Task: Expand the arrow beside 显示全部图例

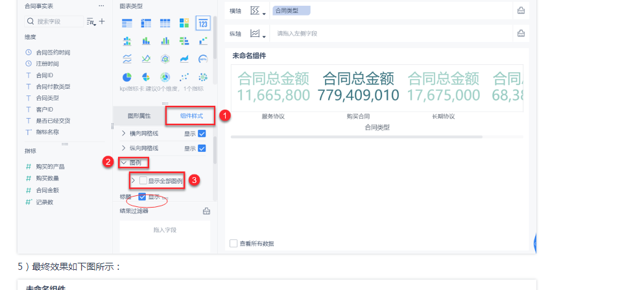Action: click(x=133, y=180)
